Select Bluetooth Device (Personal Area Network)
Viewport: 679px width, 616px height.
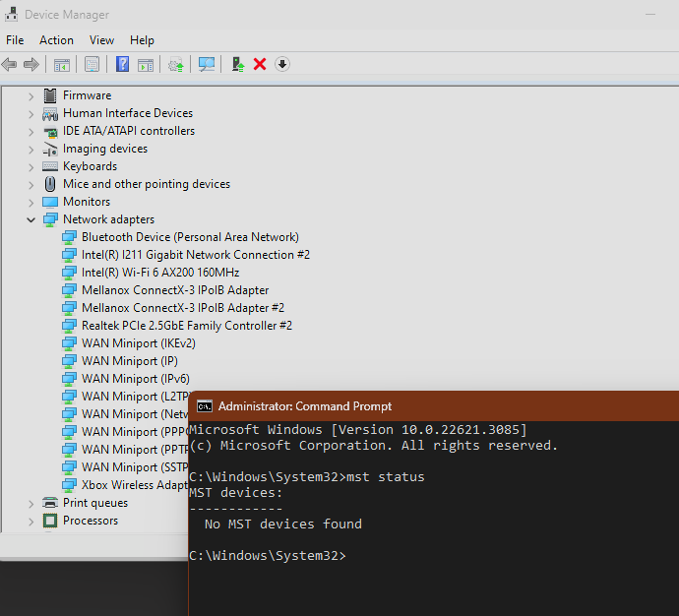click(x=190, y=237)
